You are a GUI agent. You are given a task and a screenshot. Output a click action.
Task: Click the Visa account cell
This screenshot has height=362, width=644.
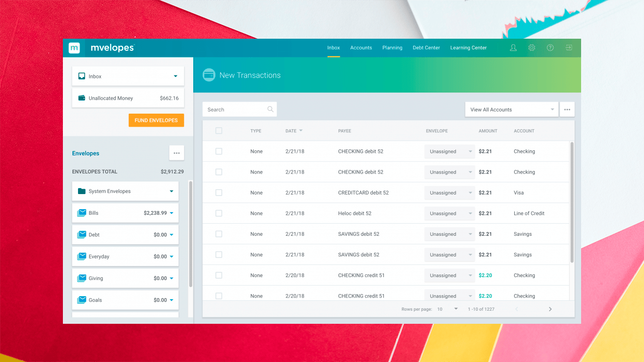[519, 193]
